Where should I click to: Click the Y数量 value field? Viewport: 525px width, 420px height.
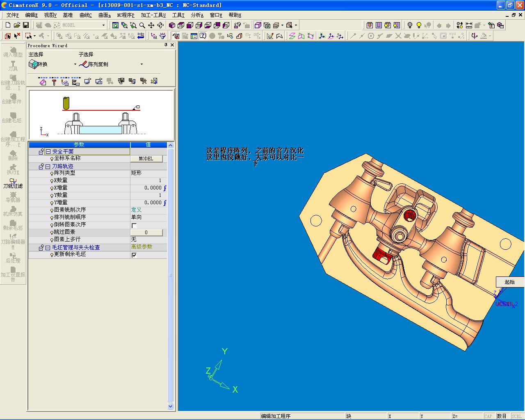tap(148, 195)
